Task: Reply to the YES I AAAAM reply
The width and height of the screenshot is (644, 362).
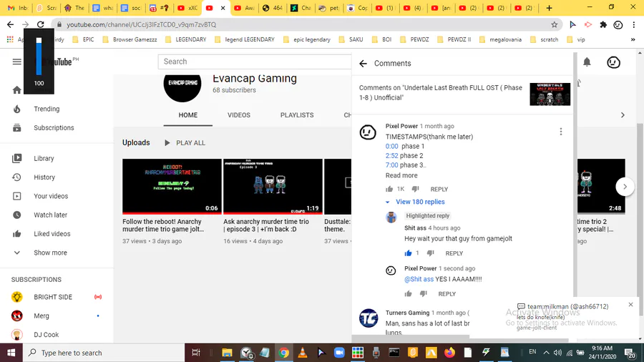Action: pos(447,294)
